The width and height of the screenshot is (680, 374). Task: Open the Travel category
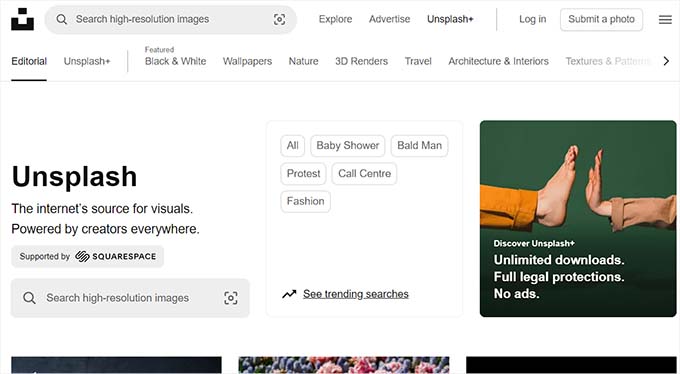[418, 61]
